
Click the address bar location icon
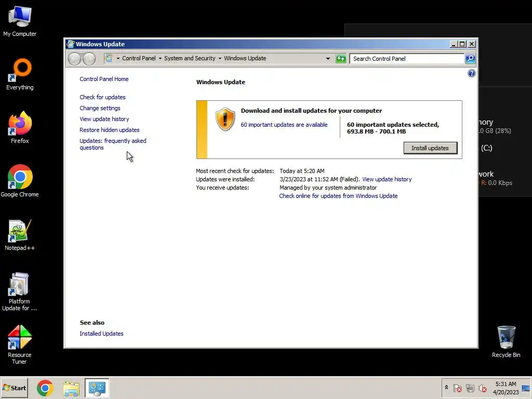[x=109, y=58]
